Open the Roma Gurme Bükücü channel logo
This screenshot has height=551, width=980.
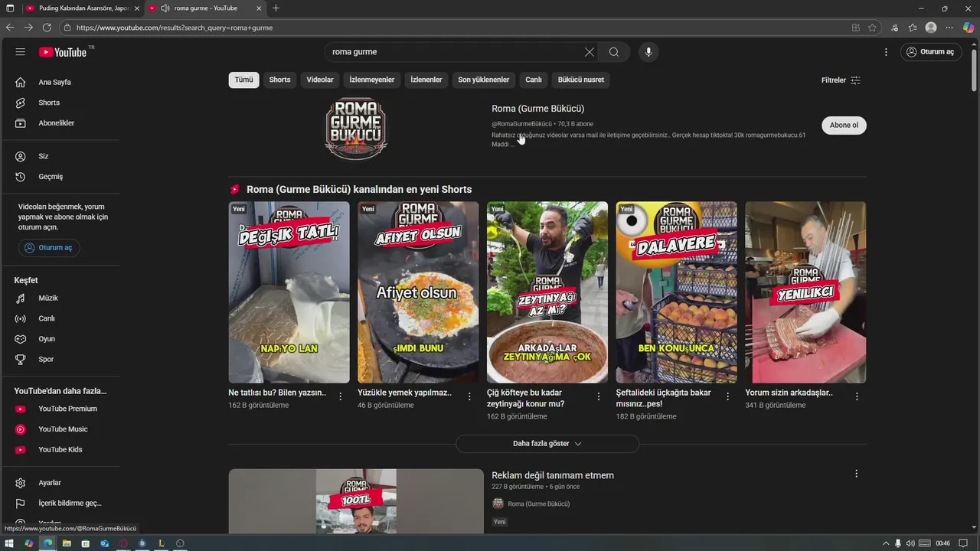coord(356,129)
